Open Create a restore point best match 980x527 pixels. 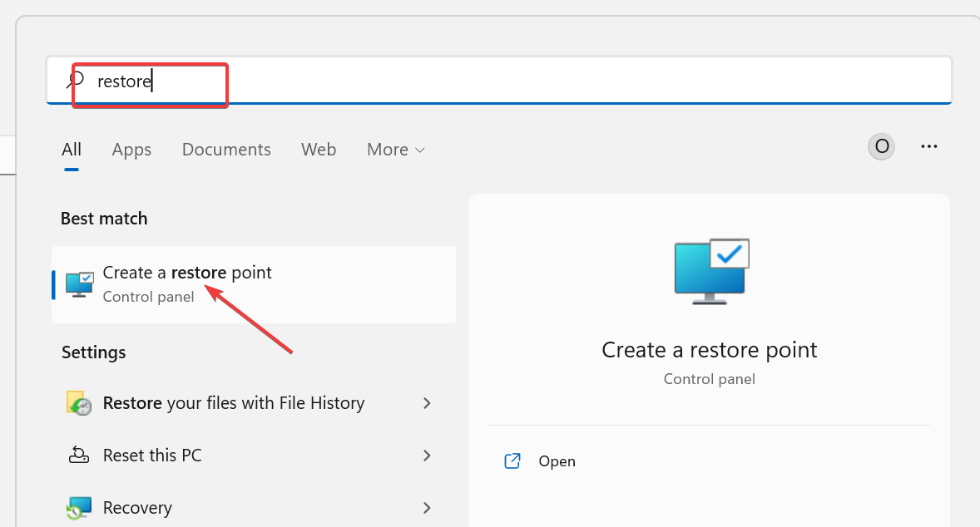coord(187,273)
